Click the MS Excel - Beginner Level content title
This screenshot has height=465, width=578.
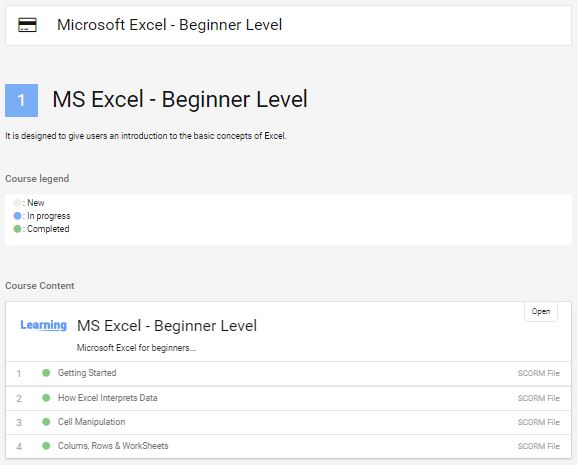pyautogui.click(x=167, y=326)
